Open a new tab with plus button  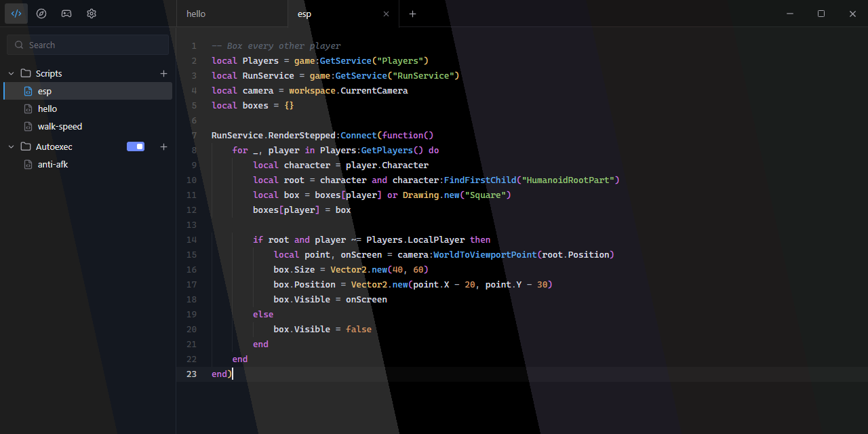click(412, 14)
